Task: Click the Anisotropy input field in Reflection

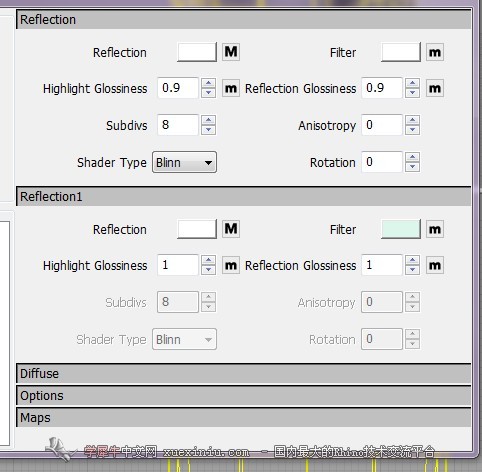Action: (382, 125)
